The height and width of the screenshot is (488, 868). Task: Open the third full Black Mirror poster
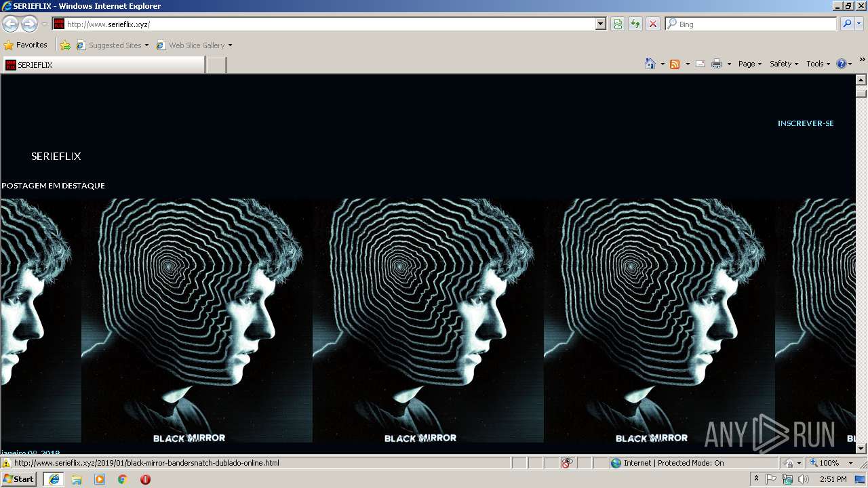point(659,321)
